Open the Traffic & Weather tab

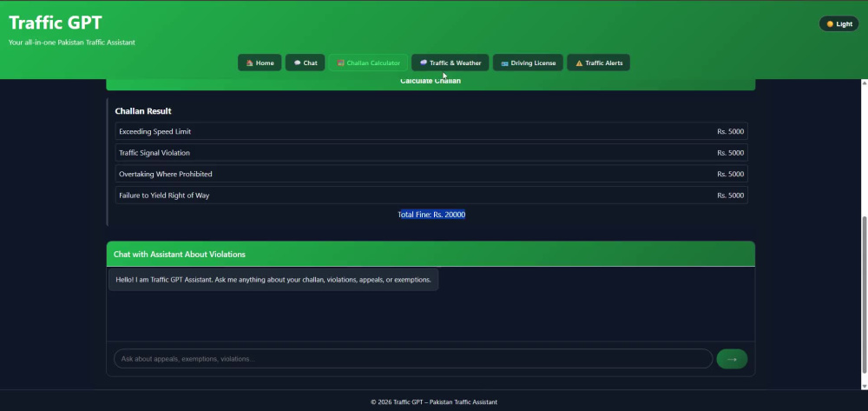pyautogui.click(x=450, y=63)
